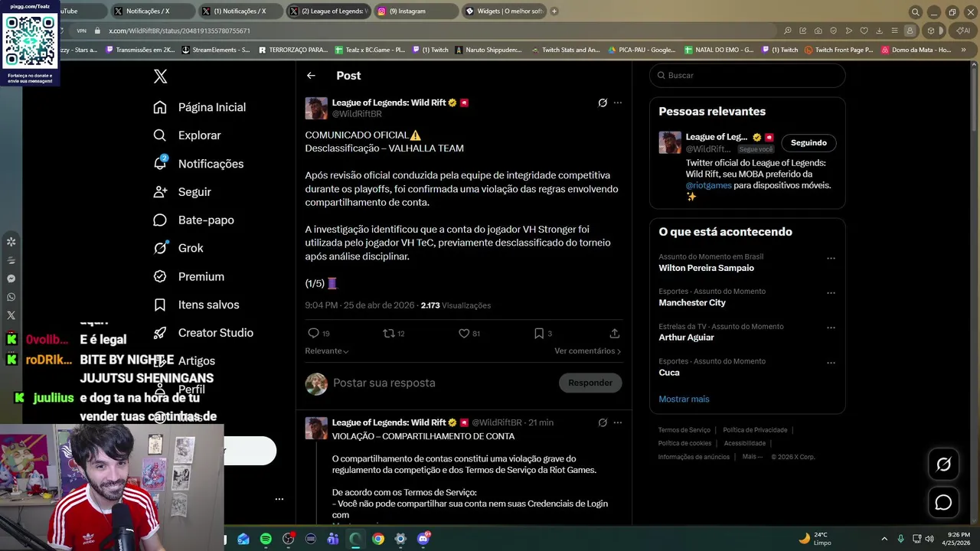Open the Wilton Pereira Sampaio trending topic
Viewport: 980px width, 551px height.
(706, 269)
